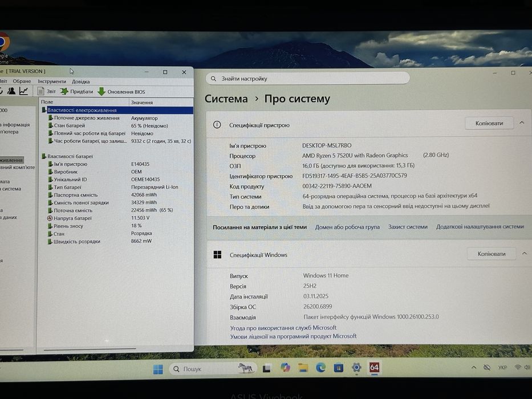Screen dimensions: 532x399
Task: Open the Інструменти menu in AIDA64
Action: [x=52, y=82]
